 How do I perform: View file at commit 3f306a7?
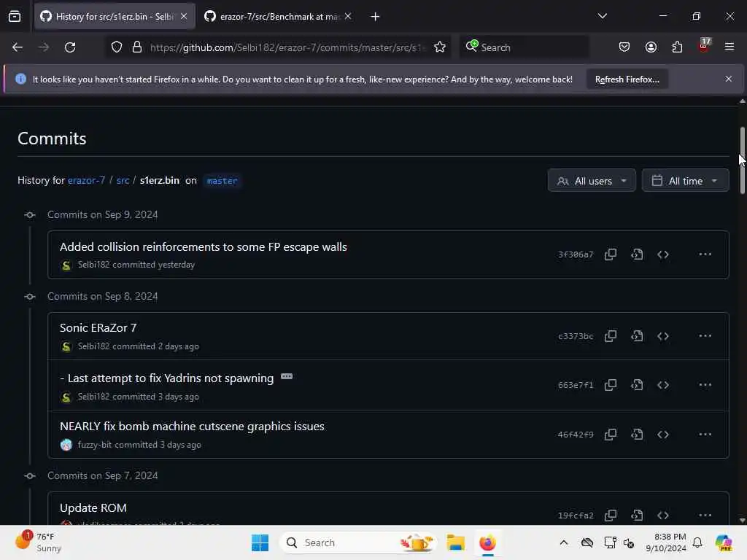637,254
